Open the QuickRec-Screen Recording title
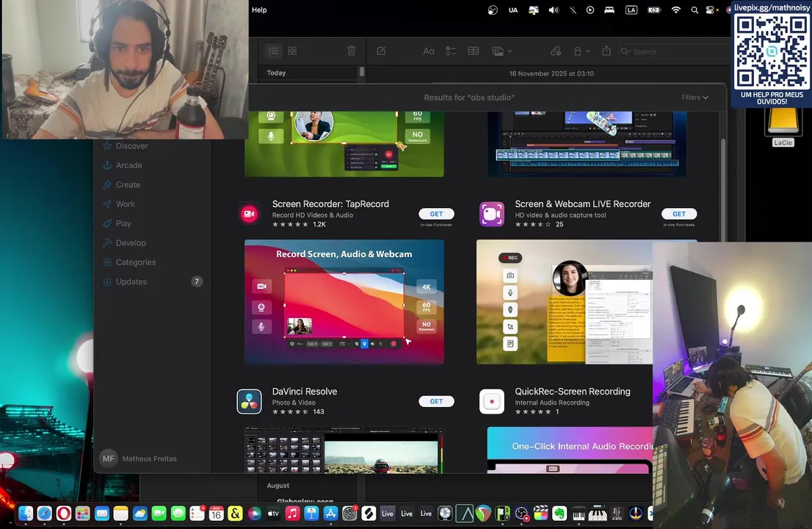This screenshot has width=812, height=529. coord(572,392)
